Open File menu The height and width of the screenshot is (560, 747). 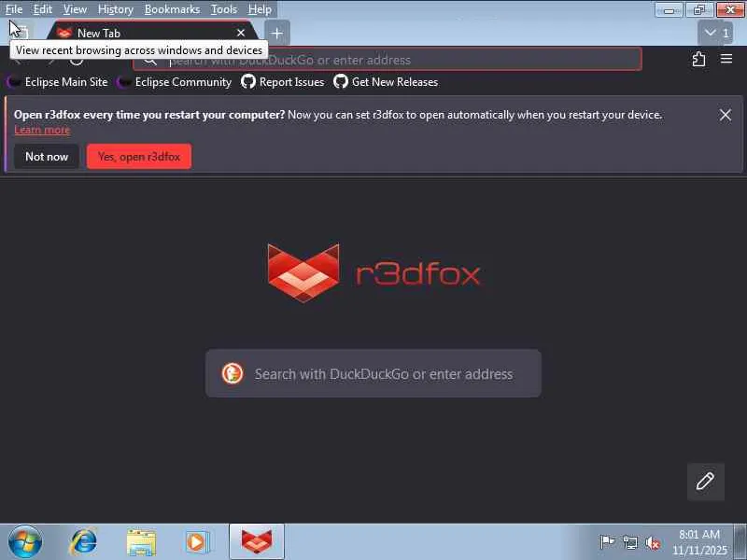14,9
